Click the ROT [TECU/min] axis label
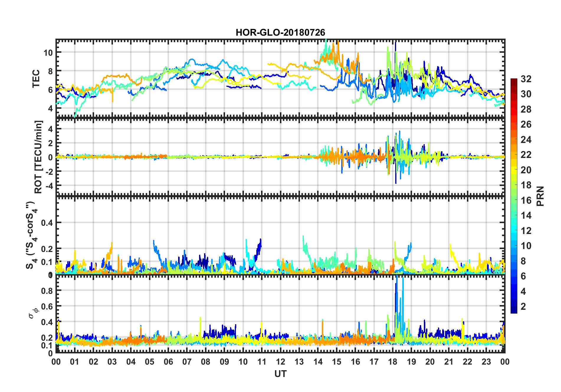 pos(38,157)
